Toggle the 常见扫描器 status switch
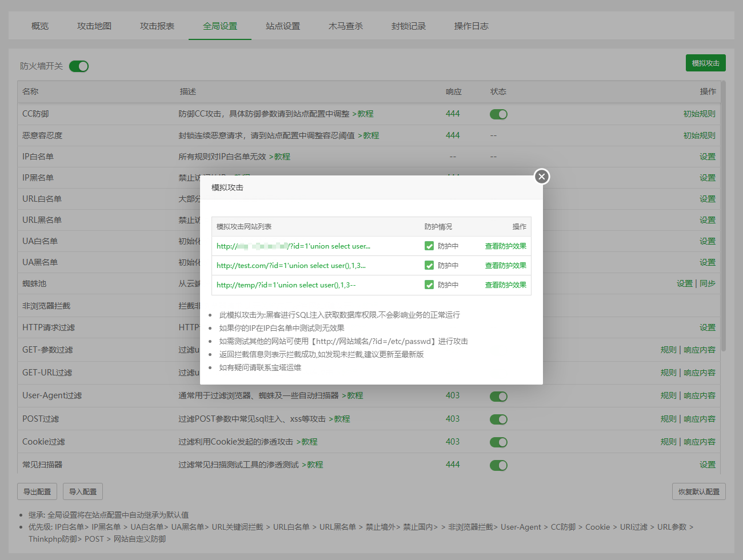Image resolution: width=743 pixels, height=560 pixels. (498, 465)
